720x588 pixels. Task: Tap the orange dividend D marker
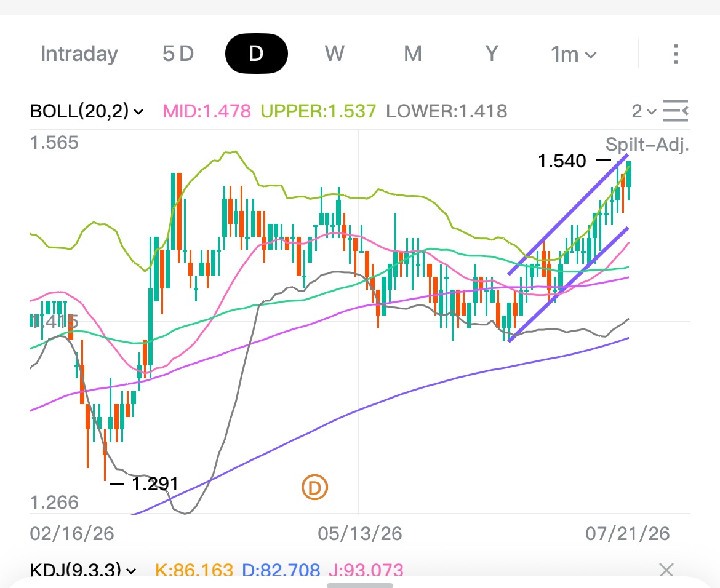pyautogui.click(x=315, y=488)
